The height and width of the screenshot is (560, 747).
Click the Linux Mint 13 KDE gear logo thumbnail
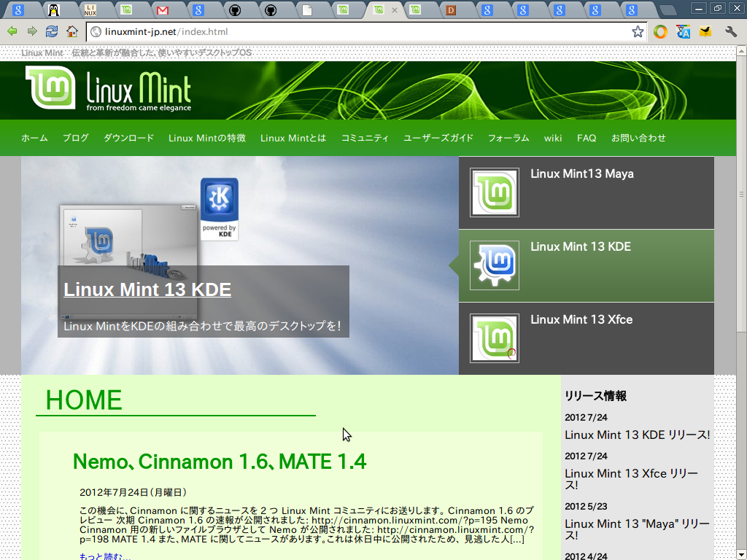495,265
